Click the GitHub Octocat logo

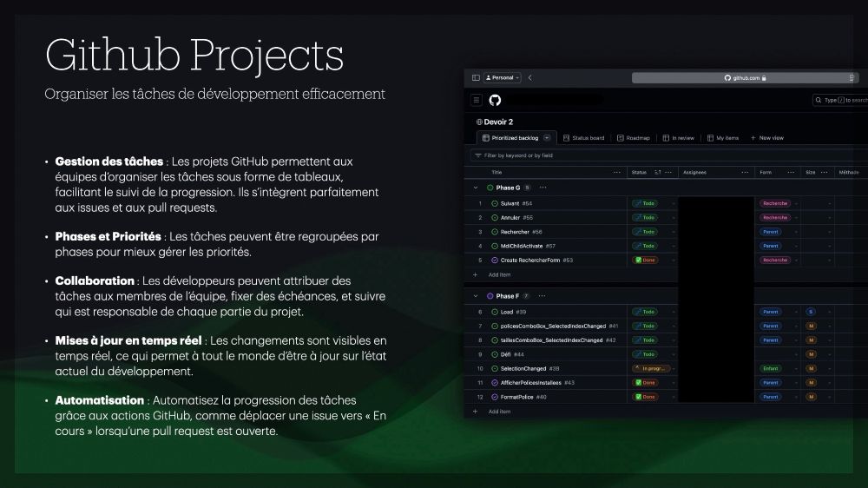495,100
